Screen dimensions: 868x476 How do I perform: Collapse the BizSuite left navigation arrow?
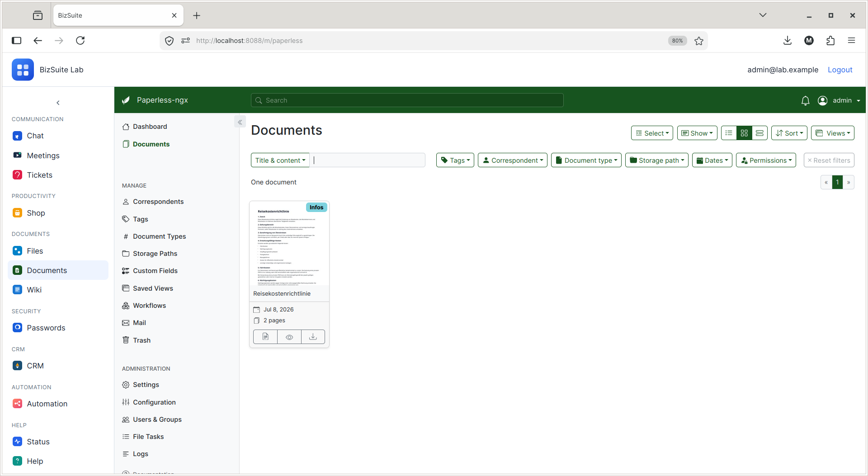tap(58, 103)
